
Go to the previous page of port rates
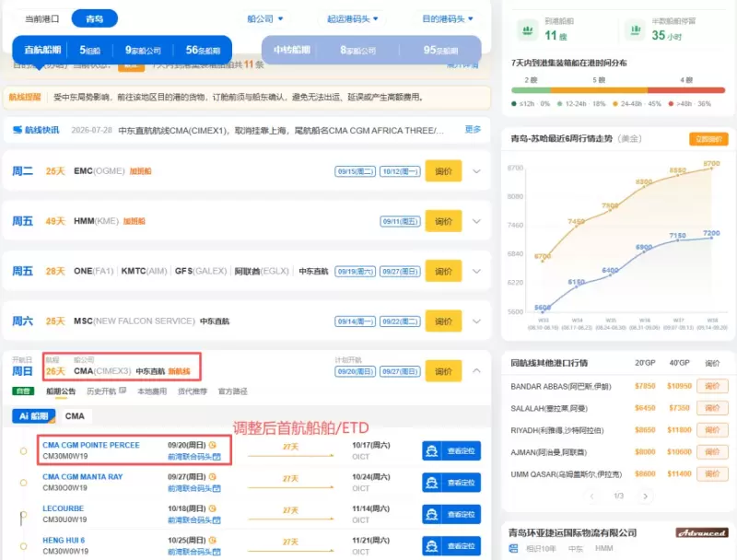pos(591,496)
